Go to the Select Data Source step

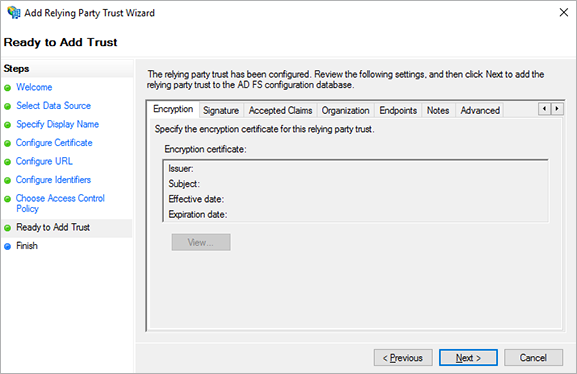53,106
